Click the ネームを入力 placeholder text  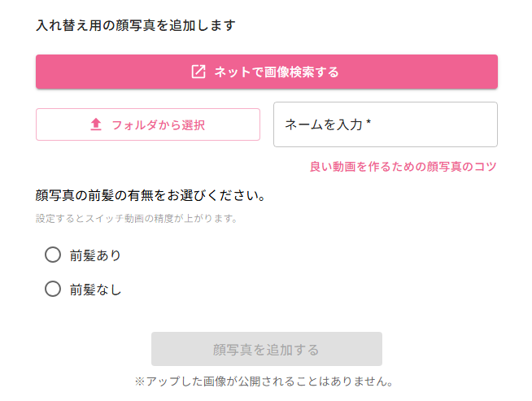(323, 124)
